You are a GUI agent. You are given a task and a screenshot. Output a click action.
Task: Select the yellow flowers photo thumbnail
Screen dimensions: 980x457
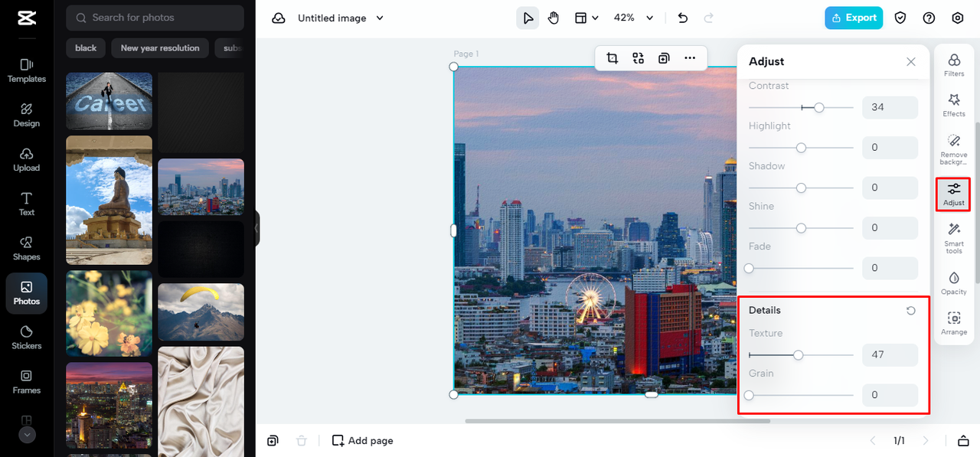(109, 313)
